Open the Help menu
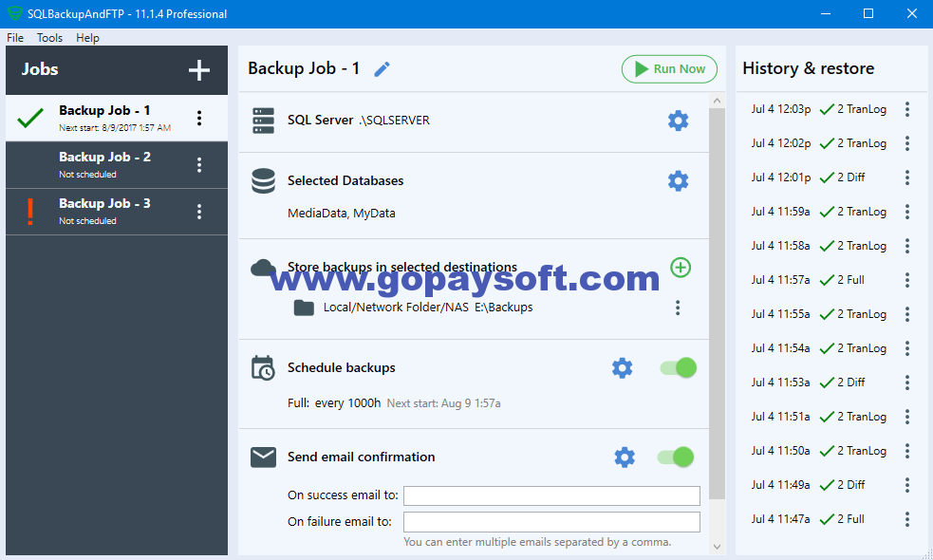Screen dimensions: 933x560 point(87,38)
